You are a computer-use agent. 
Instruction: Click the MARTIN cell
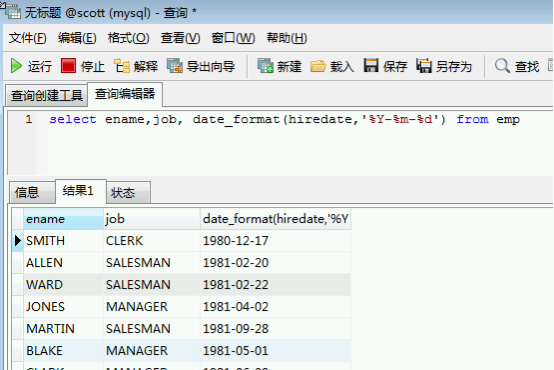click(x=63, y=329)
